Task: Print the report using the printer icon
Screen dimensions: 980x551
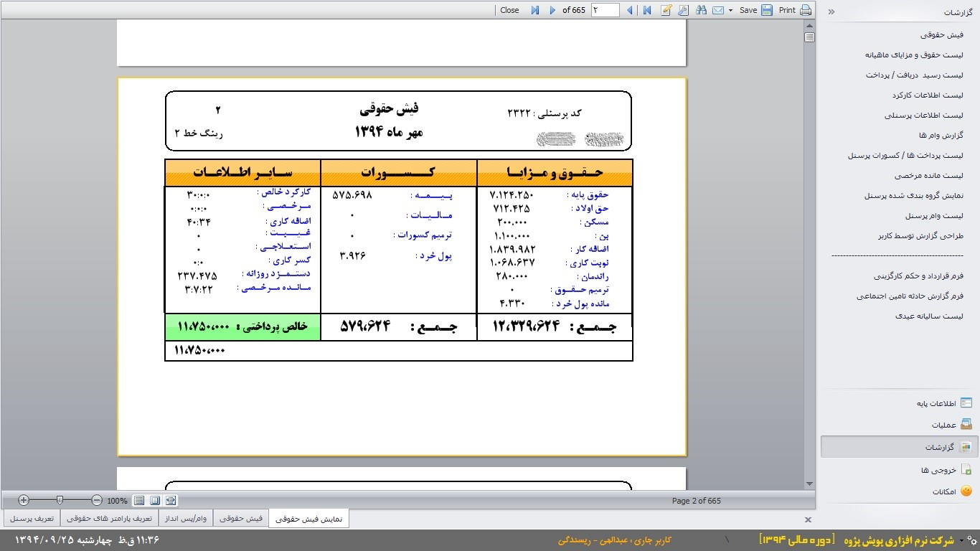Action: [x=805, y=10]
